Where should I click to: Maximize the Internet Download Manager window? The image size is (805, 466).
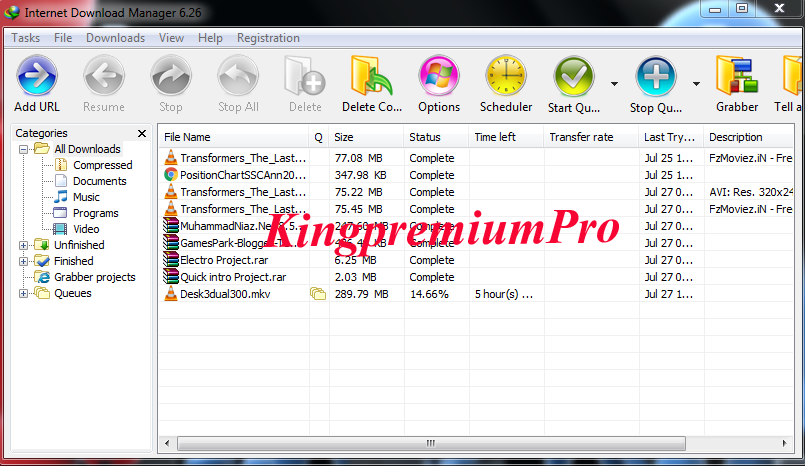(x=742, y=8)
